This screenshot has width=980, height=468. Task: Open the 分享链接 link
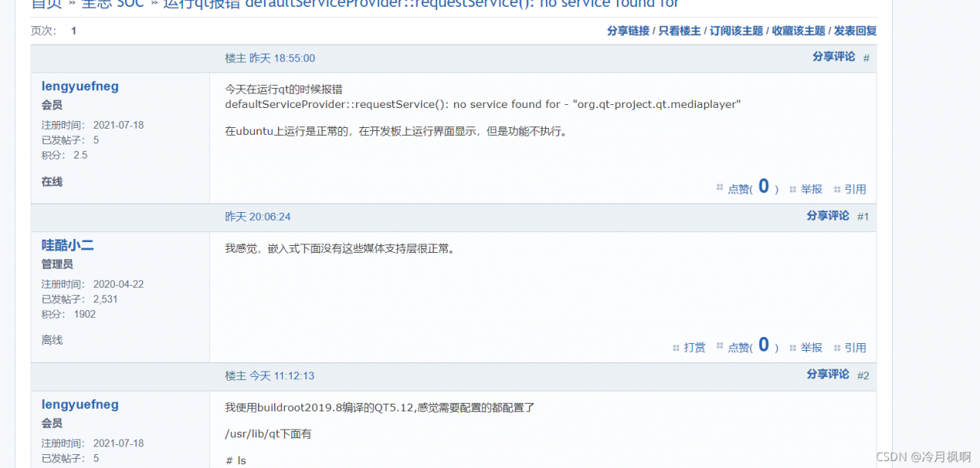point(628,31)
